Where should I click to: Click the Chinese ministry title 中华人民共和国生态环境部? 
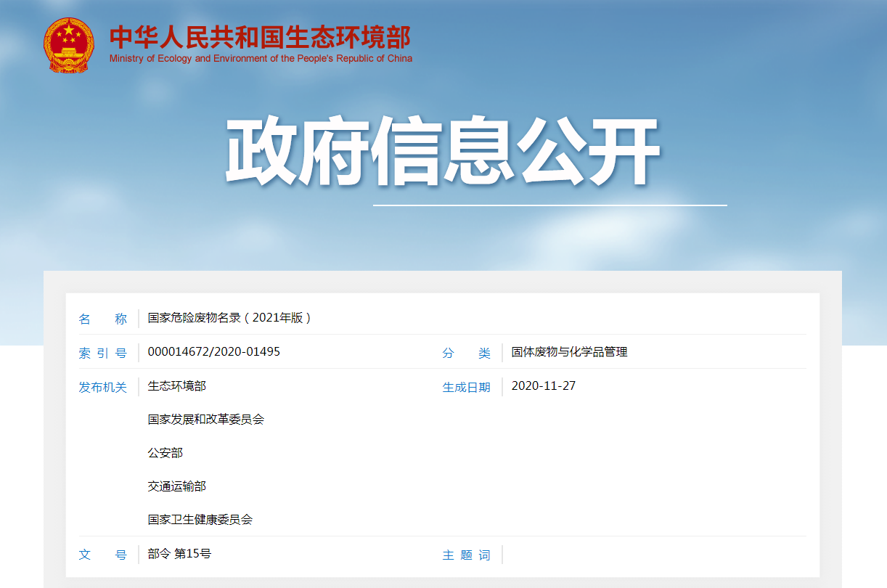click(x=260, y=37)
